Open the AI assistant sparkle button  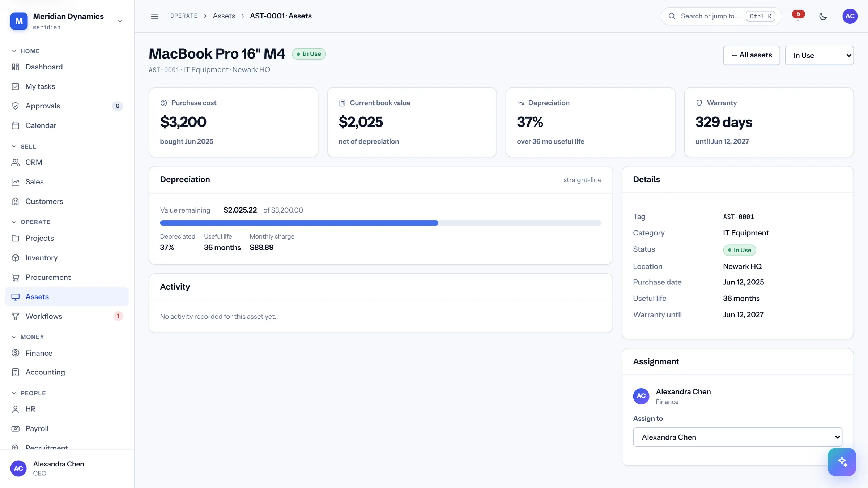pyautogui.click(x=842, y=462)
